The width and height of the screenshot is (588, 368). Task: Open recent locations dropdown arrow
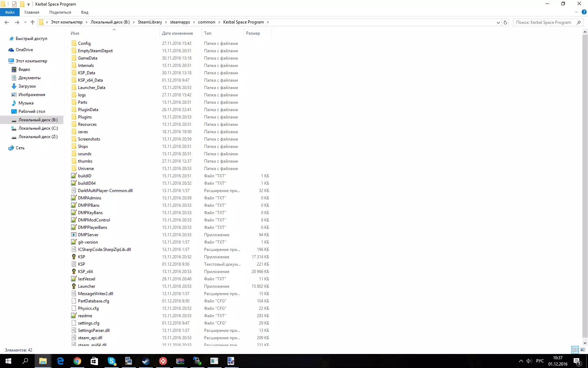[x=25, y=22]
